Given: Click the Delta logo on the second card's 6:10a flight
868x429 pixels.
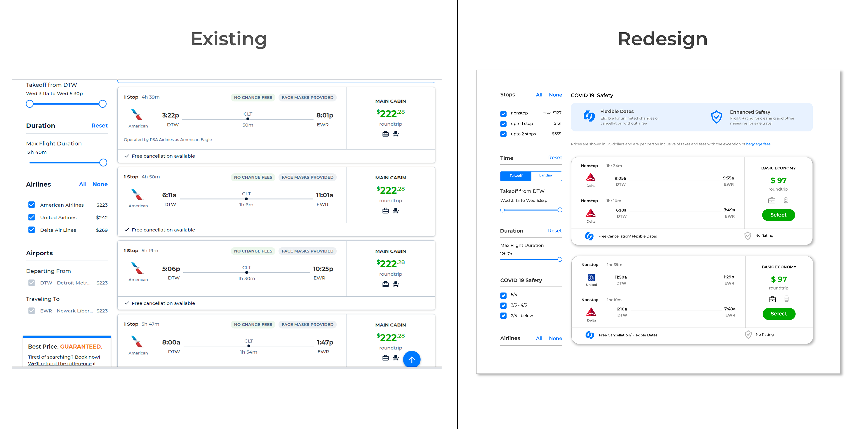Looking at the screenshot, I should [x=591, y=312].
